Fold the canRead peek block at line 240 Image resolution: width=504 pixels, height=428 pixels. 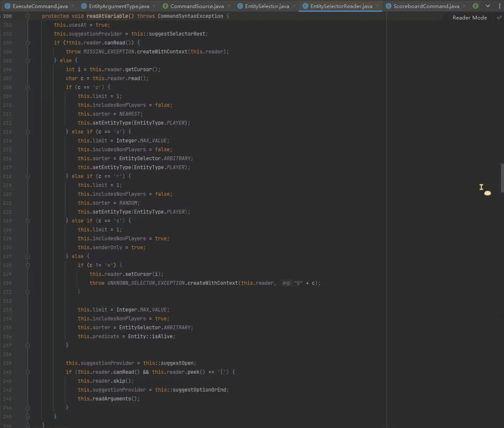(28, 372)
